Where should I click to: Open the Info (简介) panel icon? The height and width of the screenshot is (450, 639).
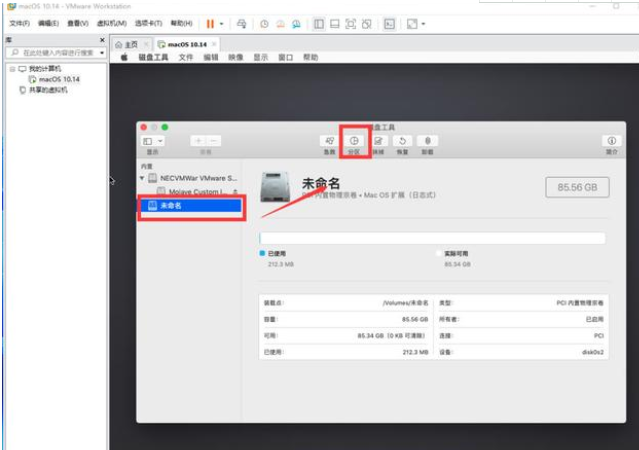click(x=611, y=141)
